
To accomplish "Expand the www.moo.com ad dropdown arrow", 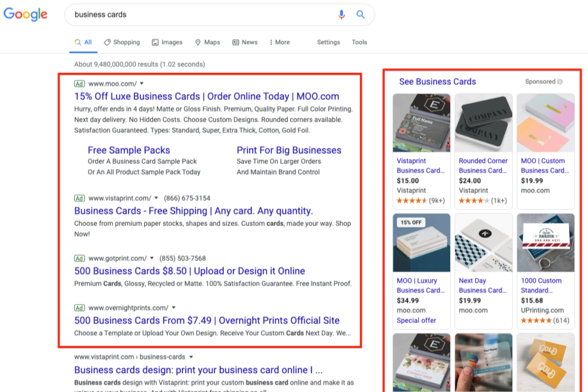I will (142, 84).
